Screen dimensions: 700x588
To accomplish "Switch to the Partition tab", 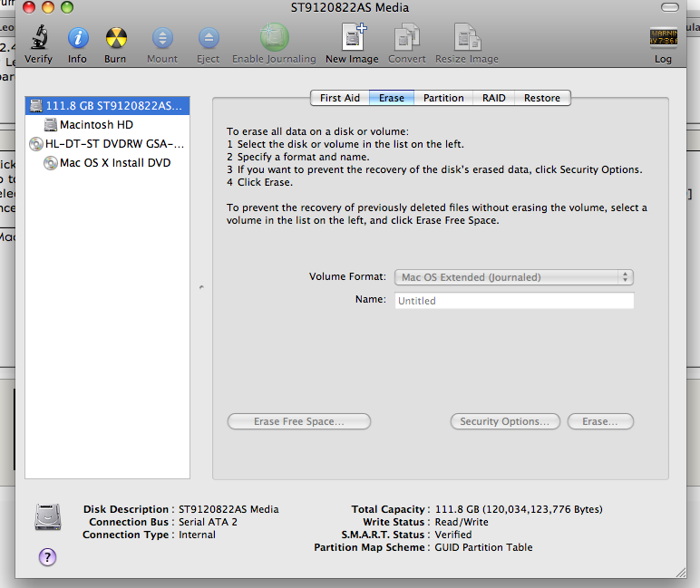I will point(443,98).
